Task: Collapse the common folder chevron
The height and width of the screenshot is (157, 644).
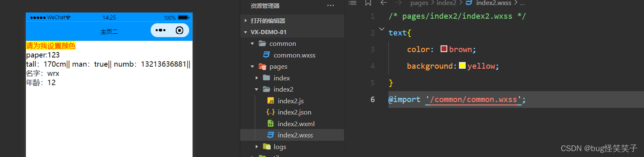Action: click(x=252, y=44)
